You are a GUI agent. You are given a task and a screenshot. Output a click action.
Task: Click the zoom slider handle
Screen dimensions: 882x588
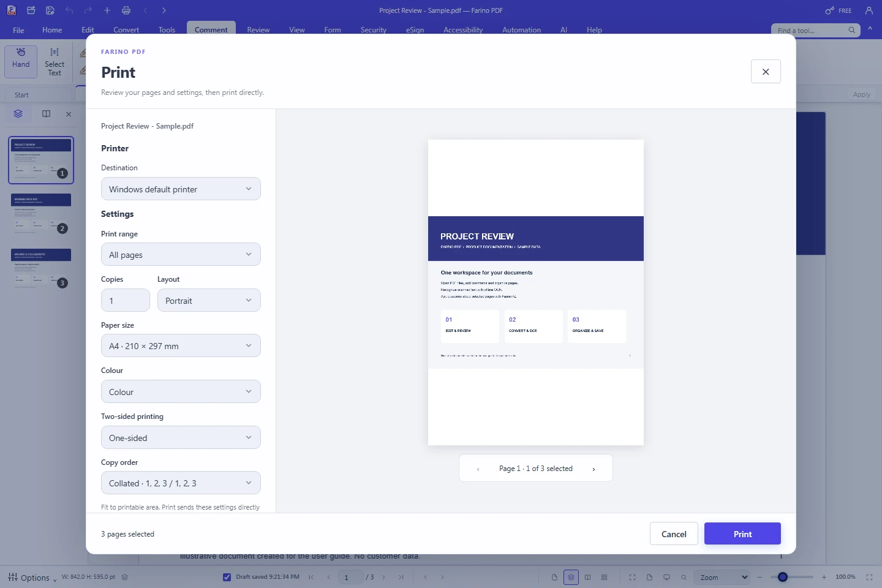point(783,577)
